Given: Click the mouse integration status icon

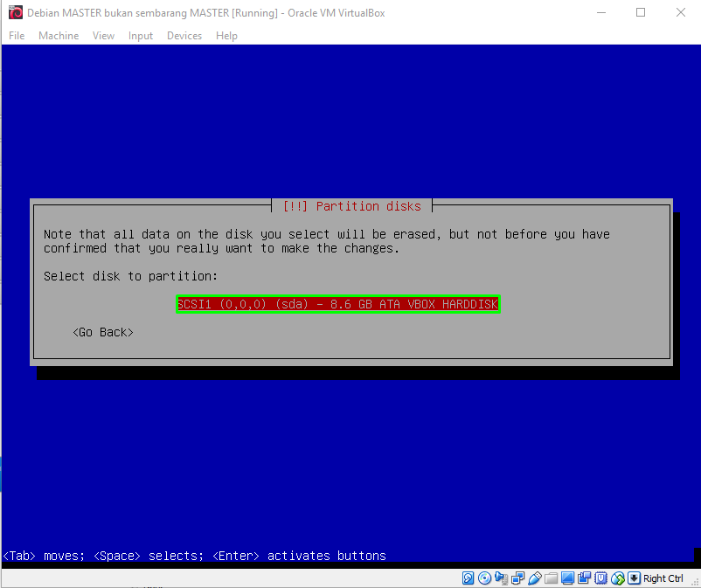Looking at the screenshot, I should click(617, 578).
